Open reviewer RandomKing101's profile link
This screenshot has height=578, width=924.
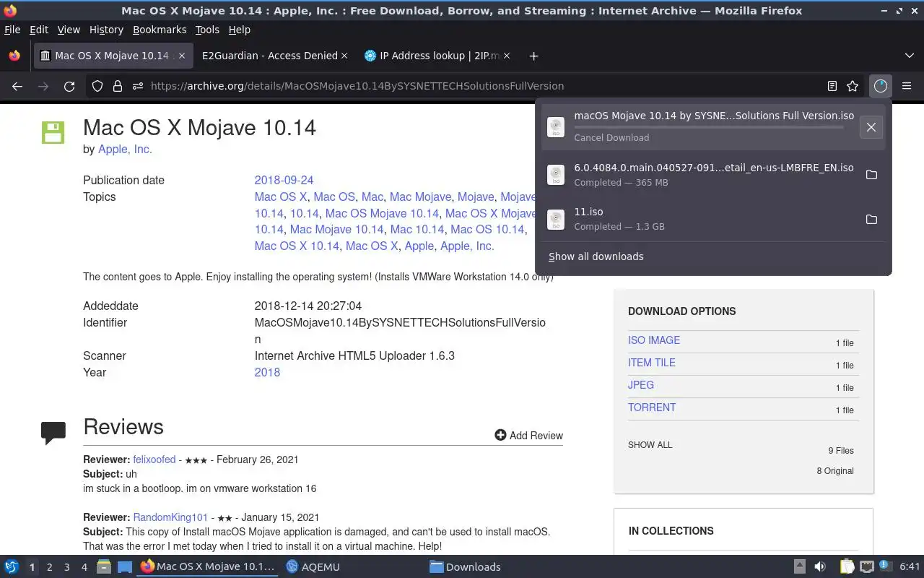point(170,517)
